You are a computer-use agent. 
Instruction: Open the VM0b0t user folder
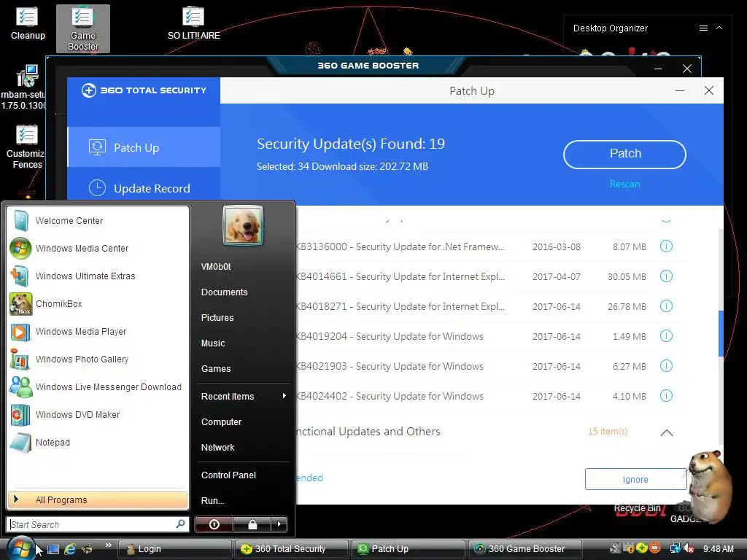216,267
